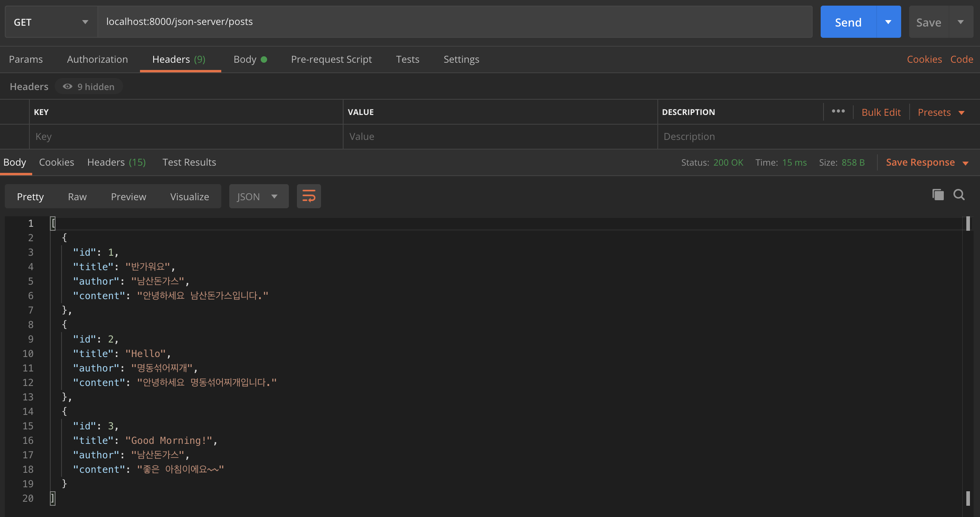Toggle the 9 hidden headers eye button
The height and width of the screenshot is (517, 980).
[x=89, y=86]
